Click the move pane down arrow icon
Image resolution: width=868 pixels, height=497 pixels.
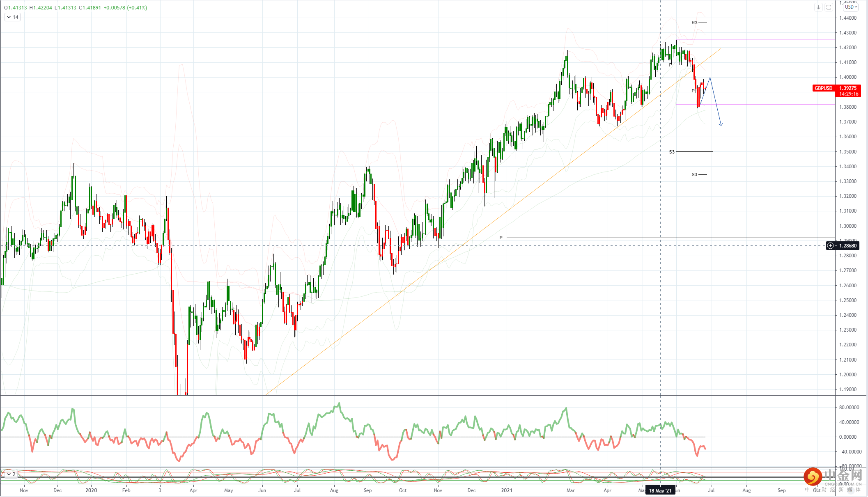coord(818,7)
